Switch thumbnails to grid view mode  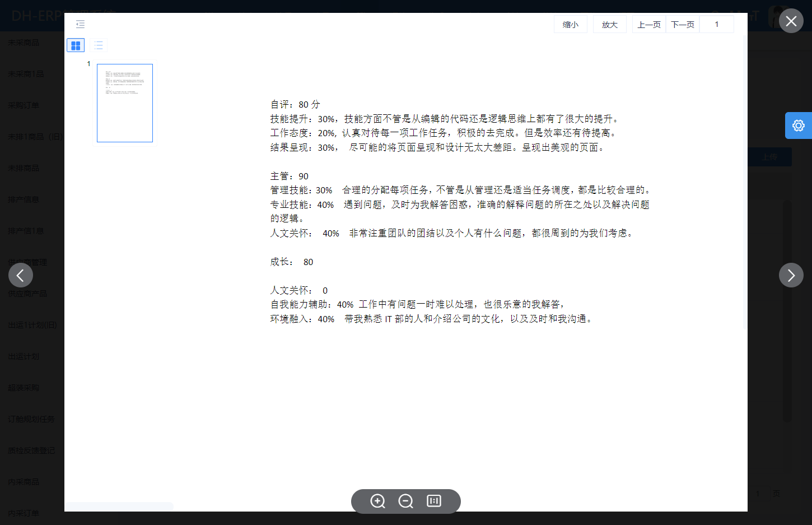76,45
